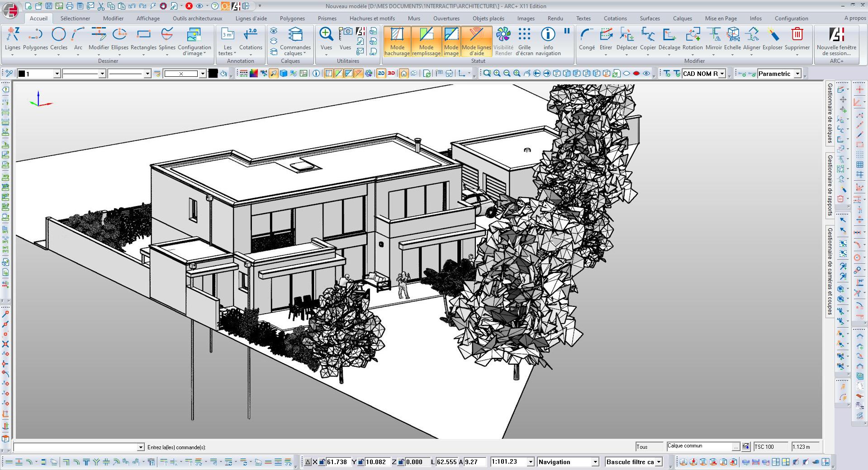The image size is (868, 470).
Task: Open the Navigation dropdown in status bar
Action: 595,462
